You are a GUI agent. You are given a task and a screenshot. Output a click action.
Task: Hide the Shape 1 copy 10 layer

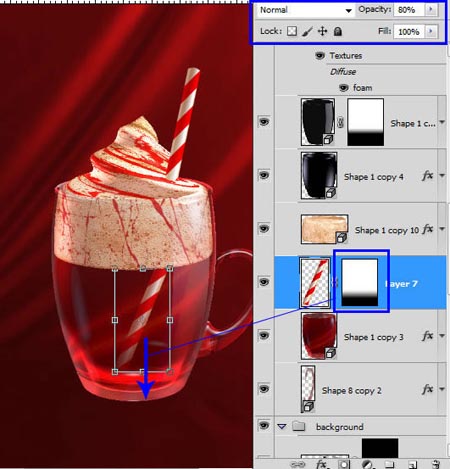pyautogui.click(x=264, y=228)
